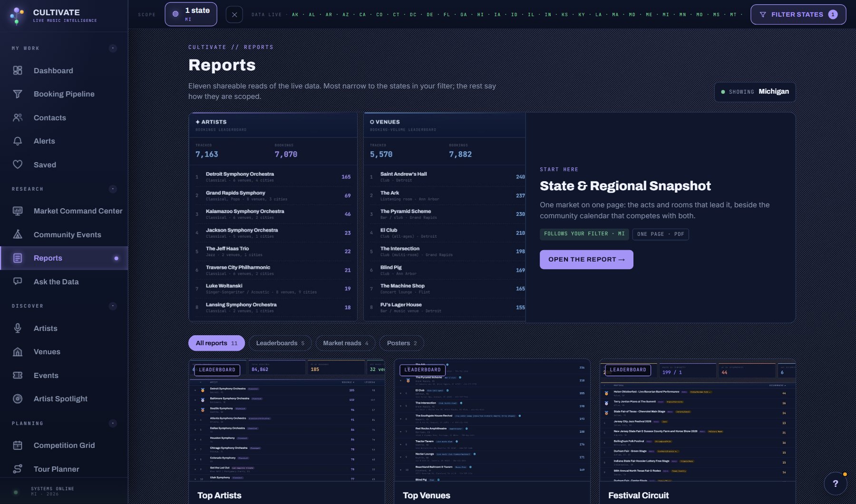
Task: Open the Artist Spotlight target icon
Action: tap(18, 399)
